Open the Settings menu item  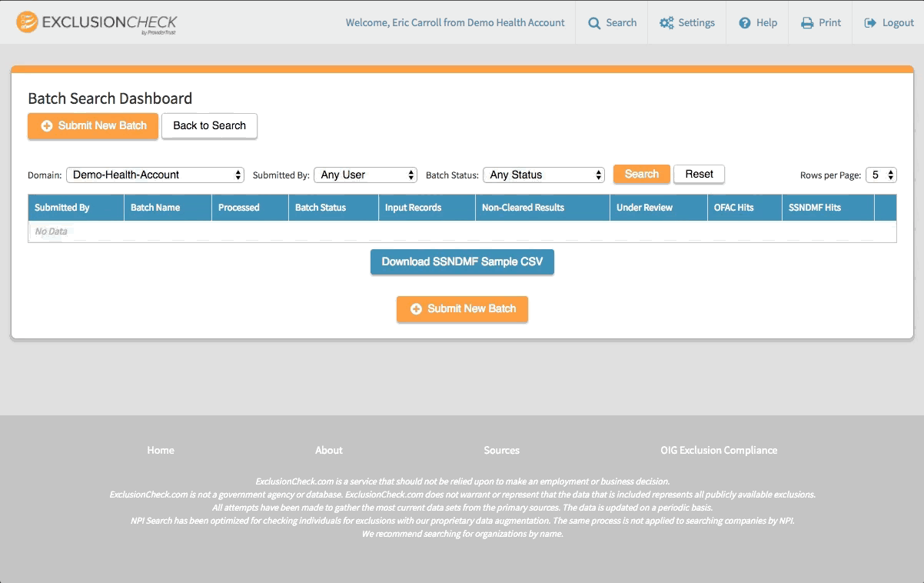tap(687, 23)
